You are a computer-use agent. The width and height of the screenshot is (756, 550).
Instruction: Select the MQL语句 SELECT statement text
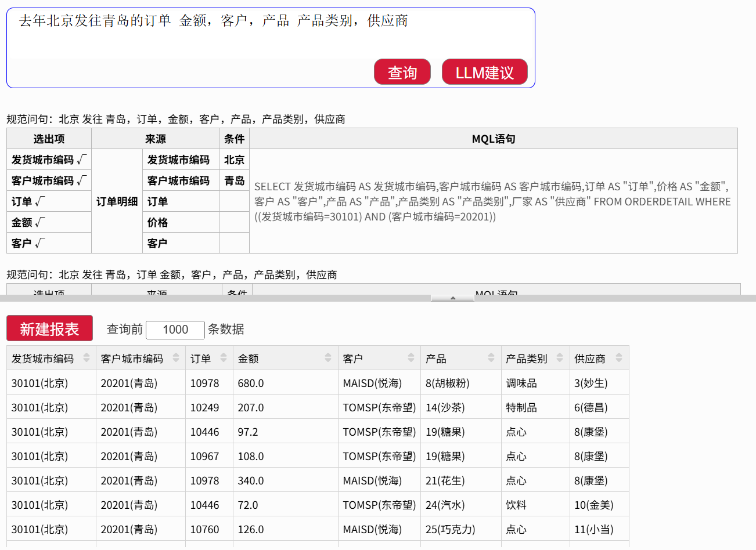(x=492, y=201)
